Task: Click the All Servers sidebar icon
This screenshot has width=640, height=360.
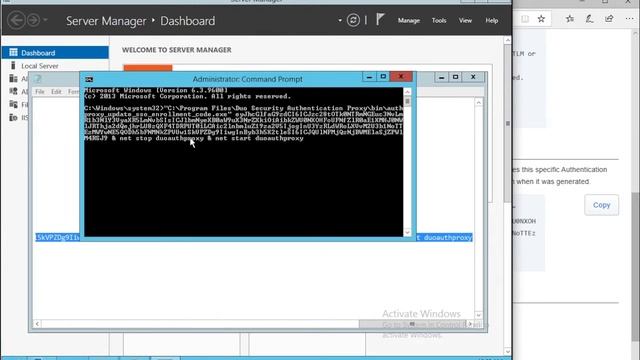Action: click(x=13, y=78)
